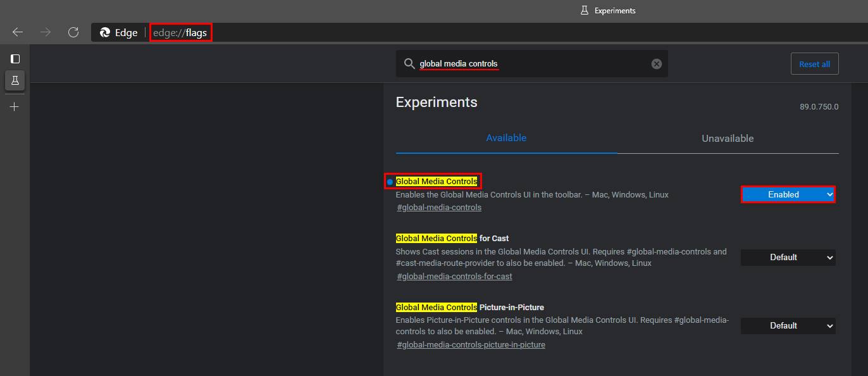Screen dimensions: 868x376
Task: Click the blue modified-flag dot indicator
Action: pyautogui.click(x=390, y=182)
